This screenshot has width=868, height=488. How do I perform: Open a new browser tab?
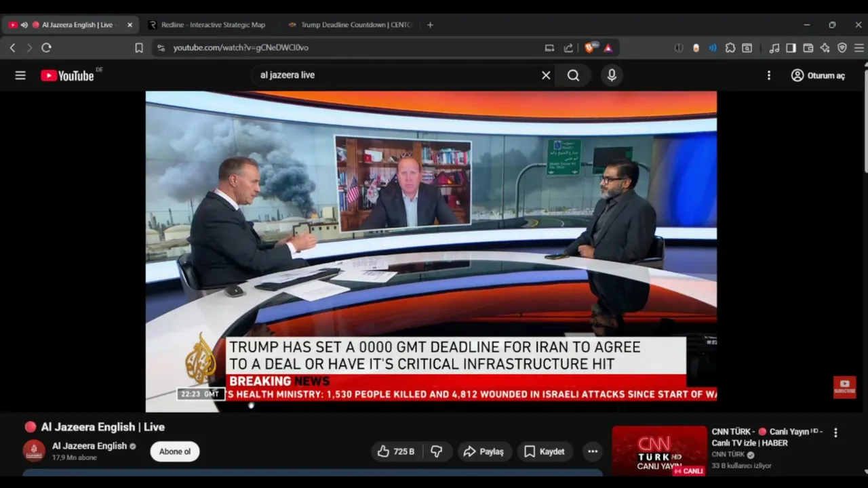point(430,25)
